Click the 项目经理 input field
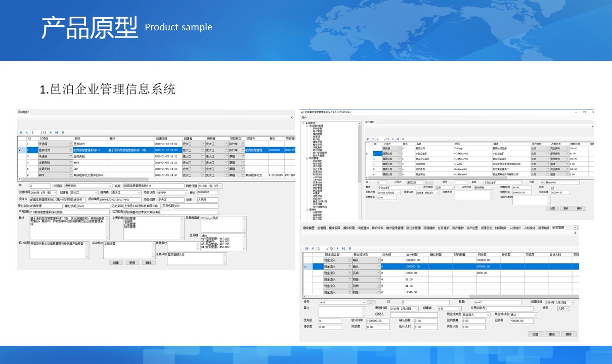Image resolution: width=612 pixels, height=364 pixels. click(x=171, y=200)
